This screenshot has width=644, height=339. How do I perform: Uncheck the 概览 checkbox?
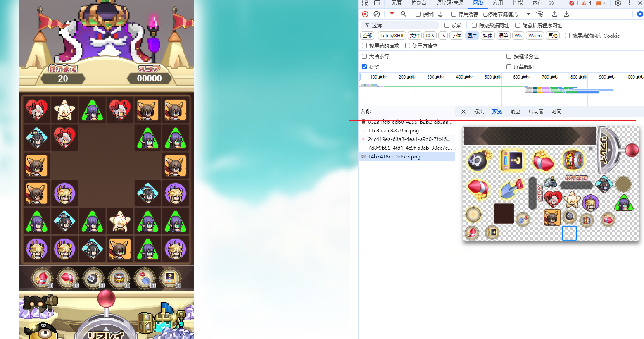(x=364, y=67)
